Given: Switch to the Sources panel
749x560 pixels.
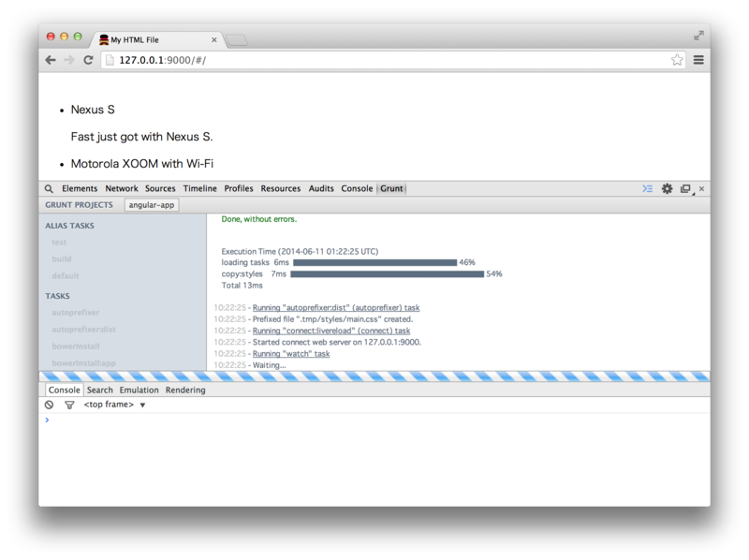Looking at the screenshot, I should (x=160, y=189).
